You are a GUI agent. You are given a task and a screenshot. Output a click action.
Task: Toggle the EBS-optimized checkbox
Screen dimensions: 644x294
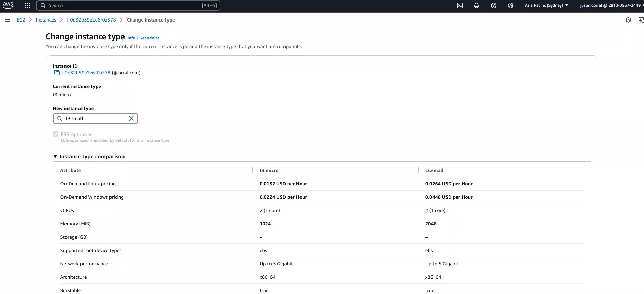point(56,134)
